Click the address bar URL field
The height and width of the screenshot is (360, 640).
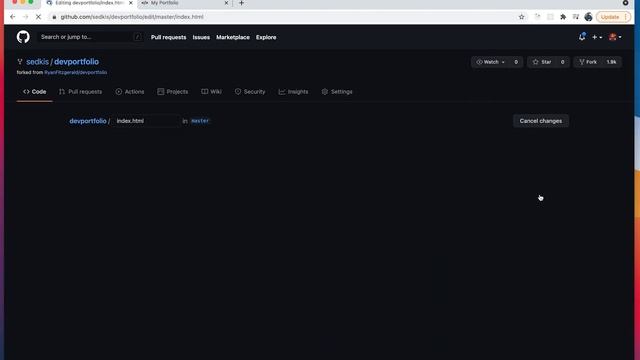click(x=286, y=17)
